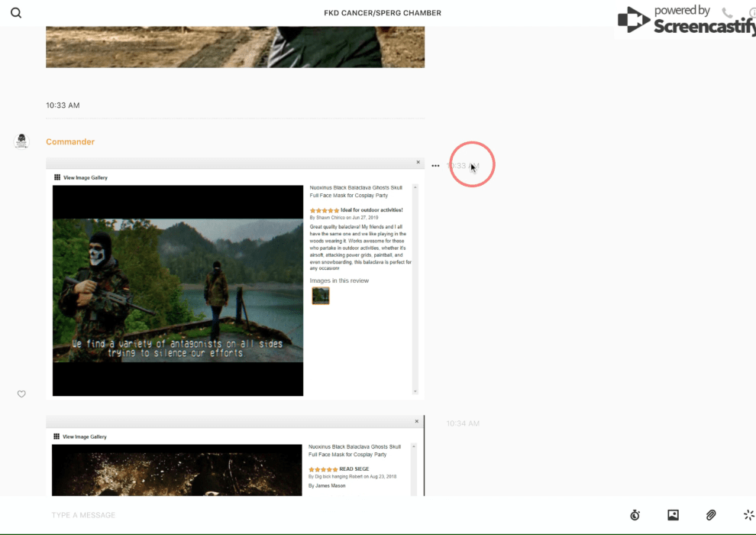756x535 pixels.
Task: Click the 10:34 AM message timestamp
Action: tap(463, 423)
